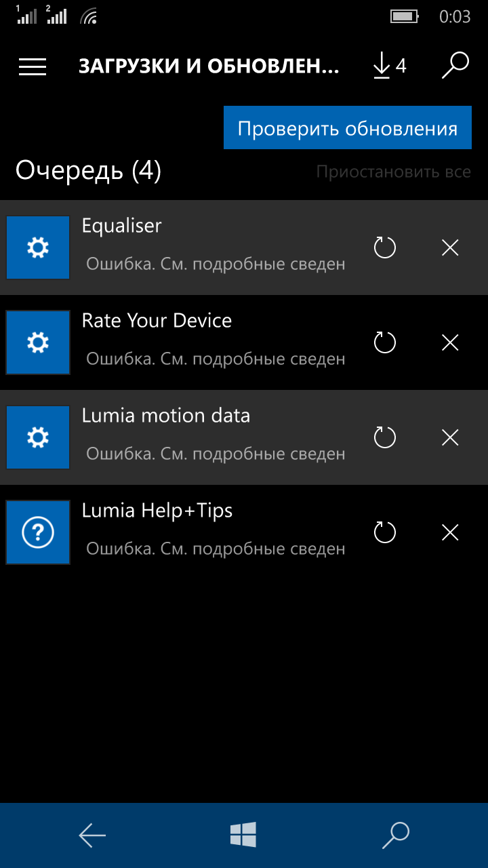Open the downloads counter icon
This screenshot has height=868, width=488.
click(389, 66)
